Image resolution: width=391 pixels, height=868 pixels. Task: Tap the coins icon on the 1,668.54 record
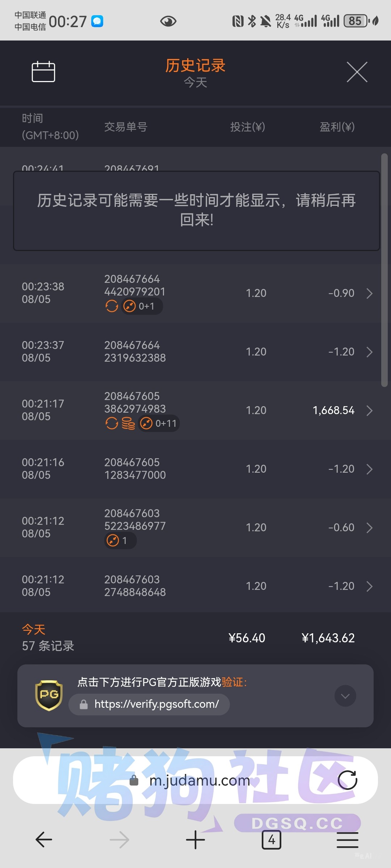click(x=128, y=423)
